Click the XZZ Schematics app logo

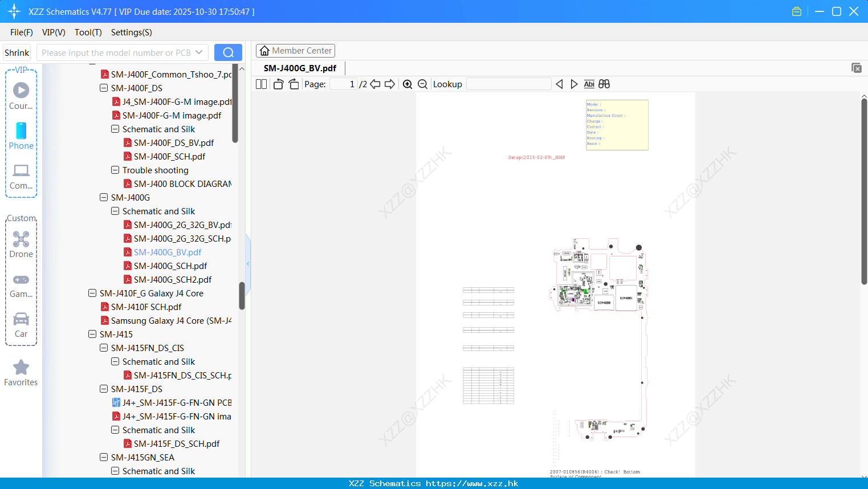click(14, 11)
